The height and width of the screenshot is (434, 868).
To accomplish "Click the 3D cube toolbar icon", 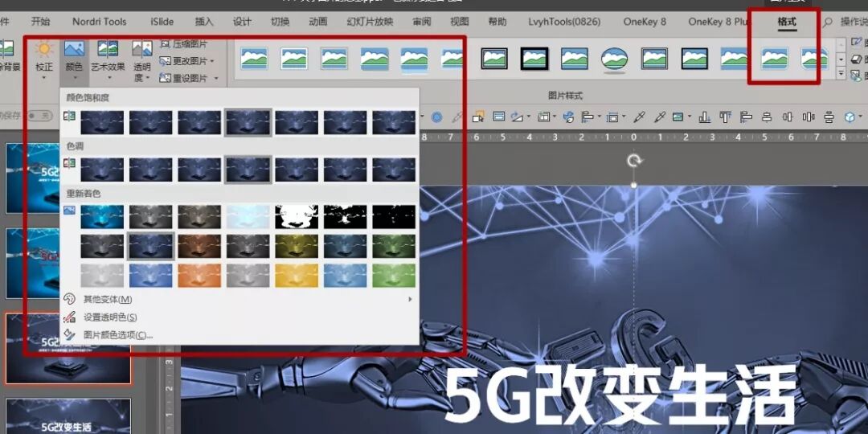I will coord(850,117).
